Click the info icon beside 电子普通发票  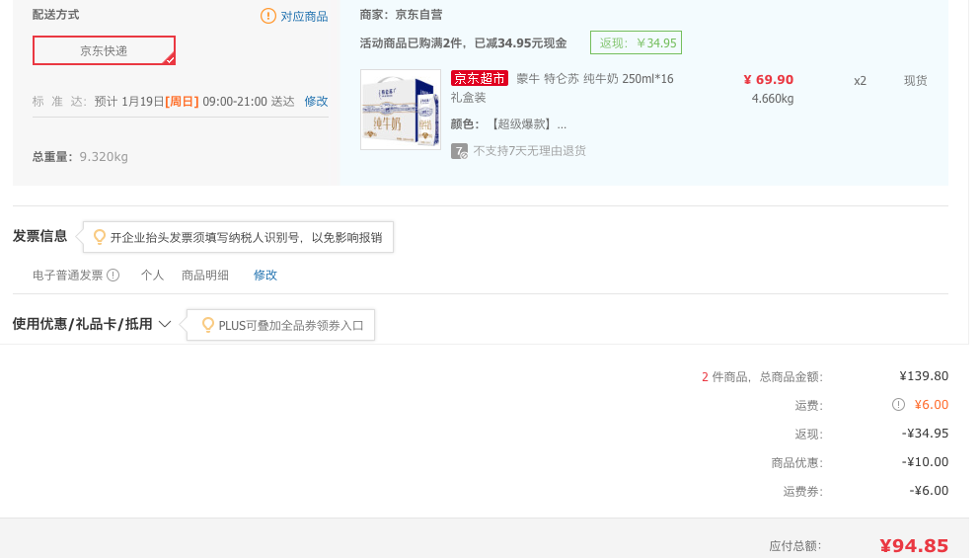coord(113,276)
